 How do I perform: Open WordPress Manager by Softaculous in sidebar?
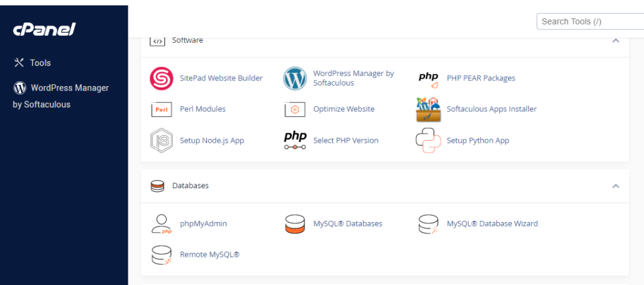[61, 96]
